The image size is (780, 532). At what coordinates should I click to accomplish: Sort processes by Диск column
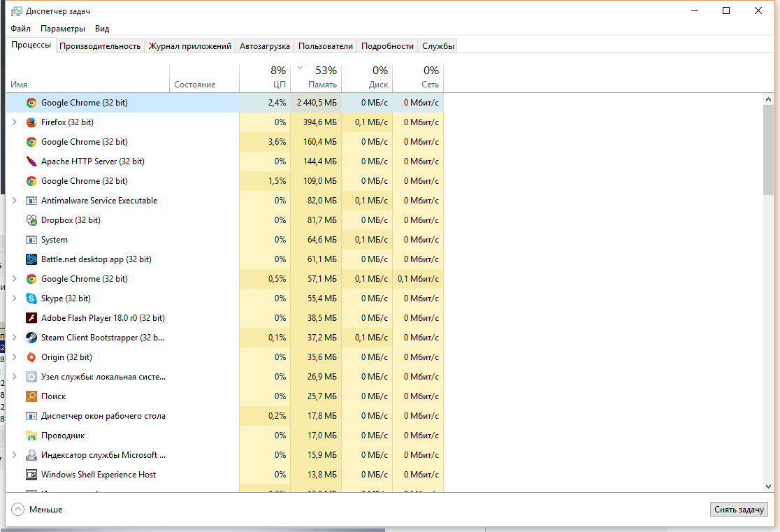pos(367,78)
